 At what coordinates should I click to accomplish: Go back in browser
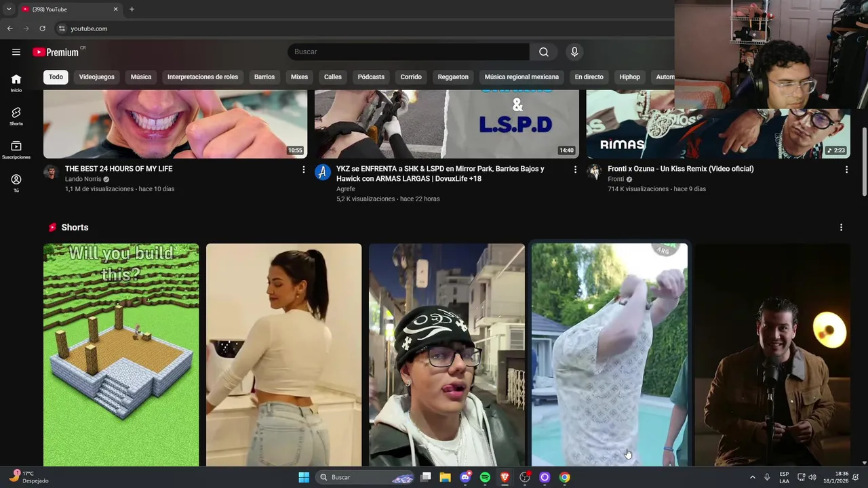tap(9, 28)
